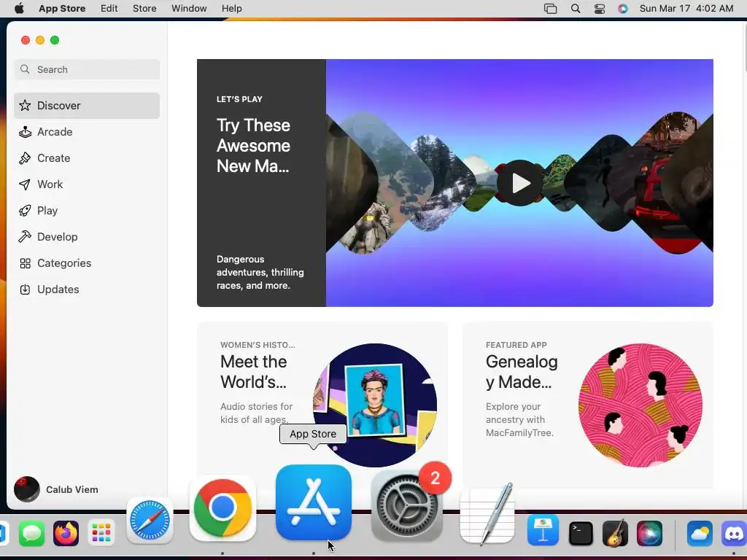Image resolution: width=747 pixels, height=560 pixels.
Task: Launch Firefox from the Dock
Action: click(66, 533)
